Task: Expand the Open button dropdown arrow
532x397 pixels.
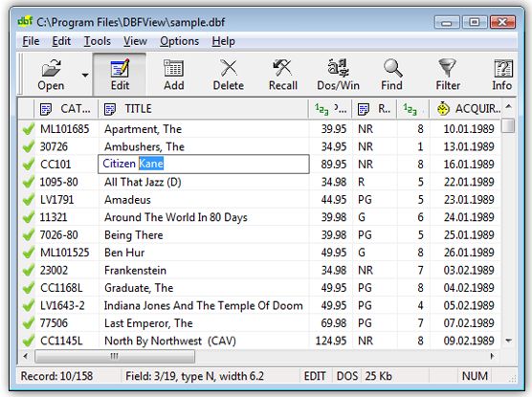Action: pos(85,75)
